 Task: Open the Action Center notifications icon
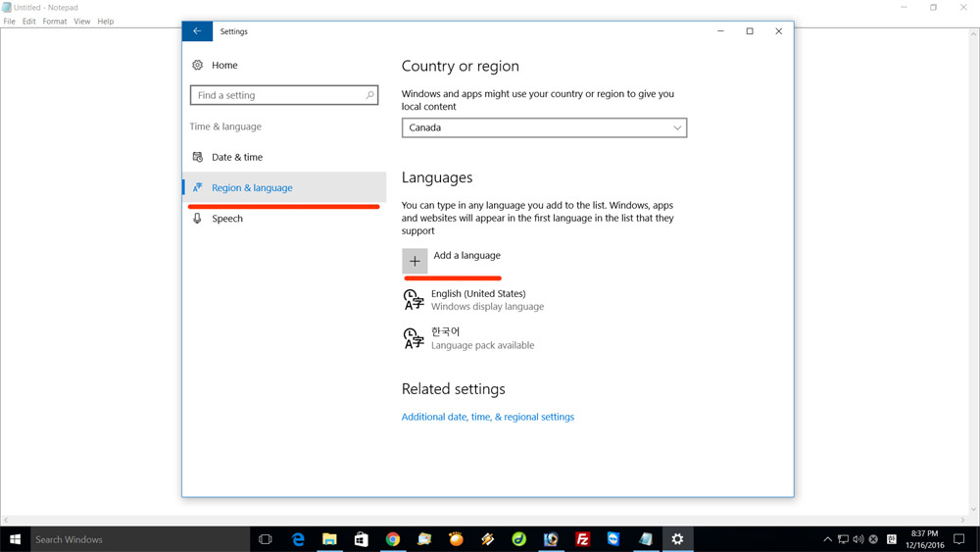point(958,539)
